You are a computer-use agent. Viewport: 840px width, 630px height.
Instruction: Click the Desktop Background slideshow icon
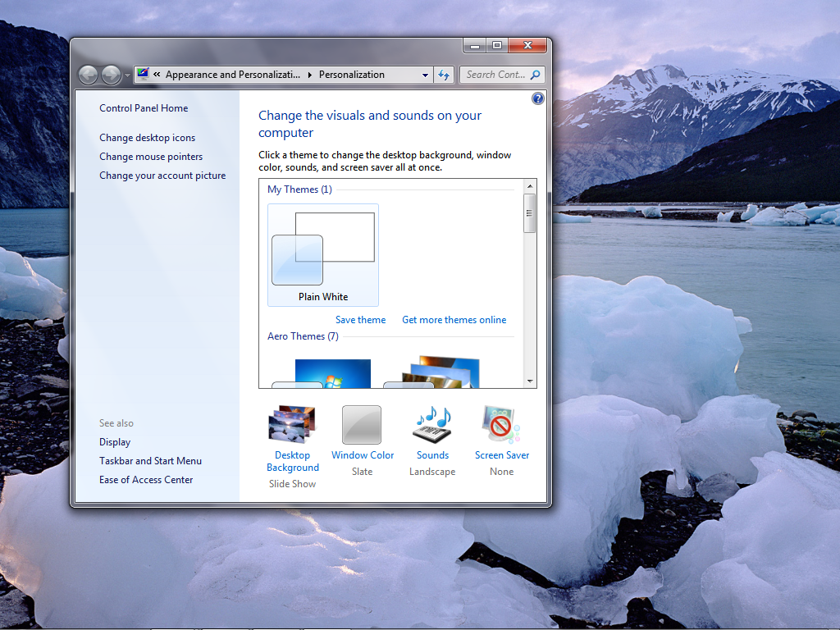[292, 424]
